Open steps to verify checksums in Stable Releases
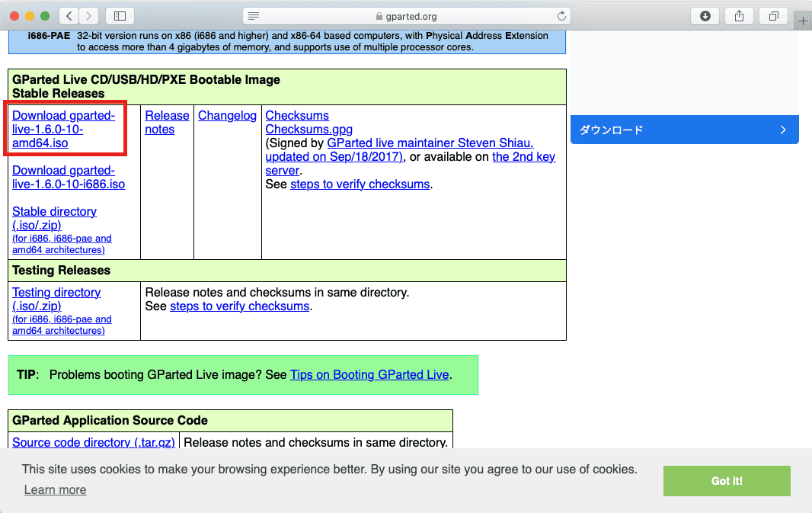Viewport: 812px width, 513px height. (x=360, y=184)
